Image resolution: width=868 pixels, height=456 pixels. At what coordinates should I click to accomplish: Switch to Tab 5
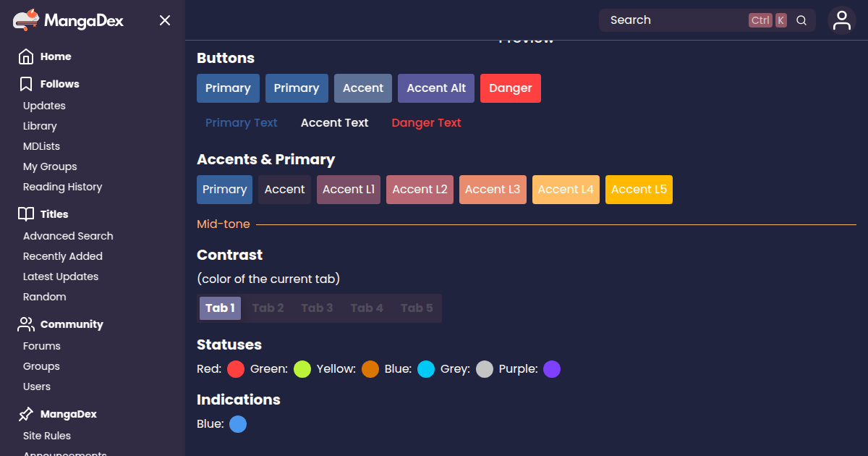click(417, 308)
